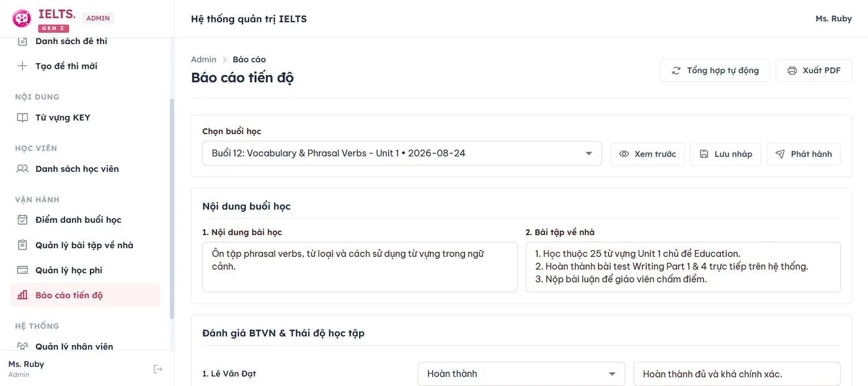868x386 pixels.
Task: Click the Ms. Ruby name in top right header
Action: coord(833,19)
